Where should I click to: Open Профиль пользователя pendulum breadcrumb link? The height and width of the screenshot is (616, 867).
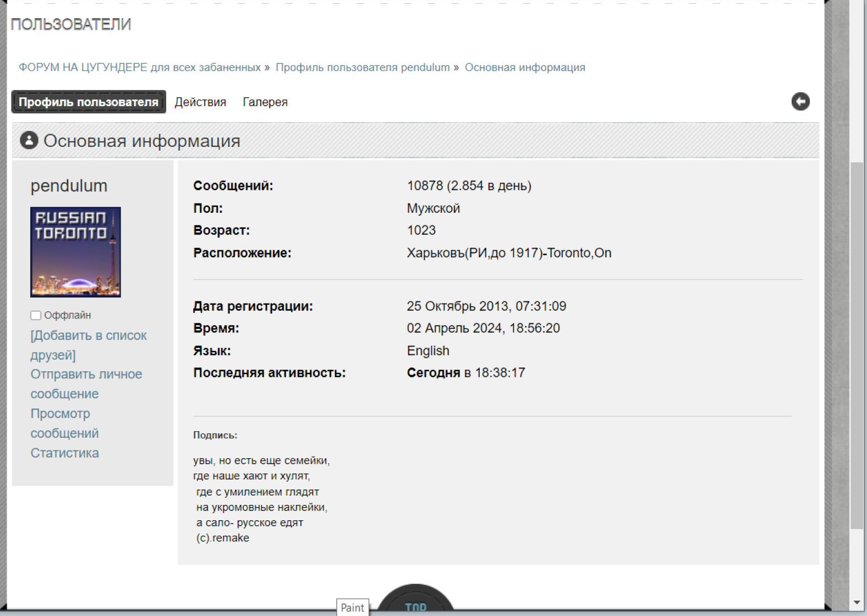click(x=363, y=67)
